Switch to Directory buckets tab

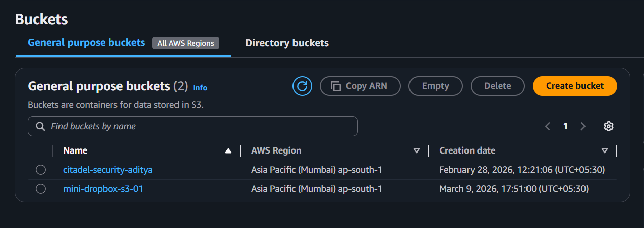(287, 43)
